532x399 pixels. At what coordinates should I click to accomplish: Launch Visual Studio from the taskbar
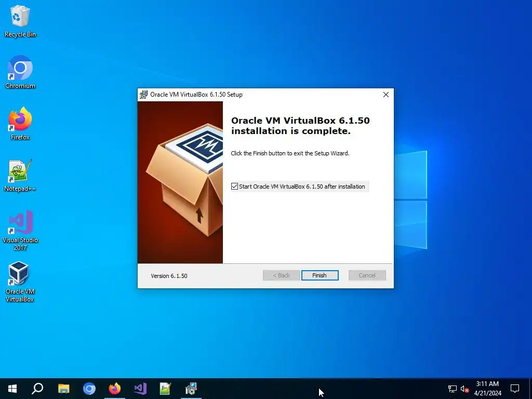(x=140, y=389)
